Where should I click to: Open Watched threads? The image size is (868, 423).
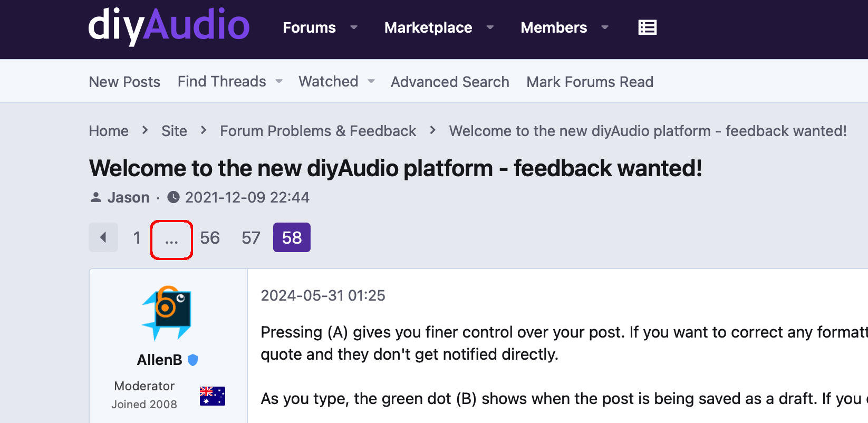(328, 82)
